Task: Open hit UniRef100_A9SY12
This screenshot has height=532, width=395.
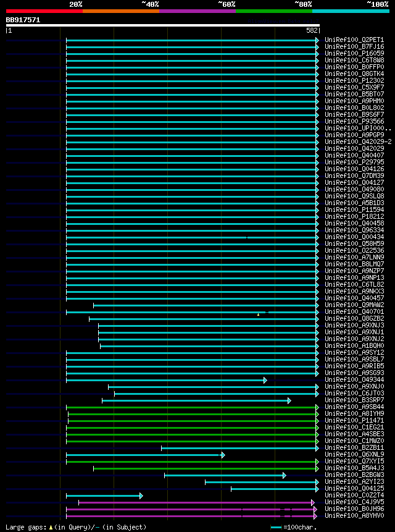Action: (354, 352)
